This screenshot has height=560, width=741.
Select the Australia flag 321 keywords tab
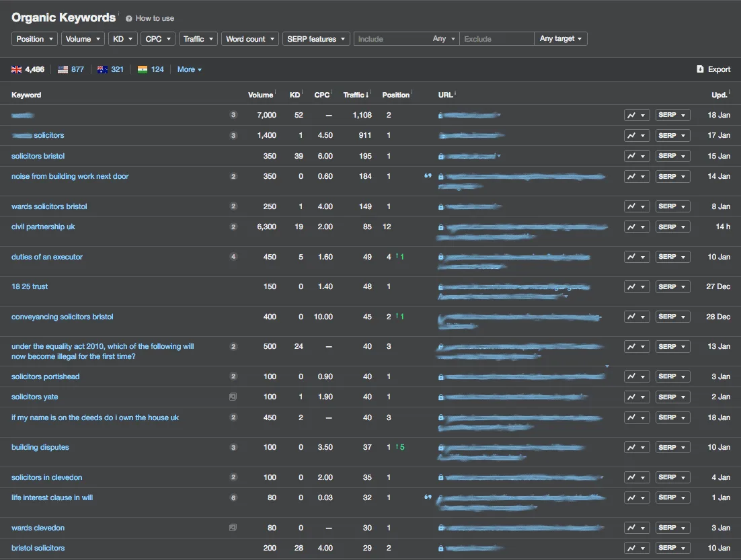click(x=110, y=69)
